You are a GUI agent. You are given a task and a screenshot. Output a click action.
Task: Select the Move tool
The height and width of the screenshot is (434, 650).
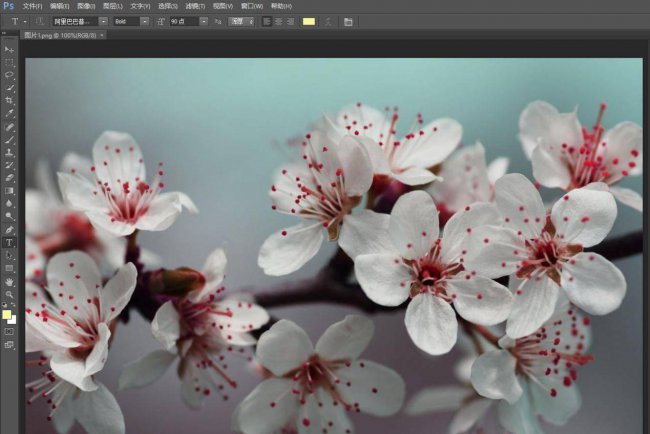[x=9, y=50]
